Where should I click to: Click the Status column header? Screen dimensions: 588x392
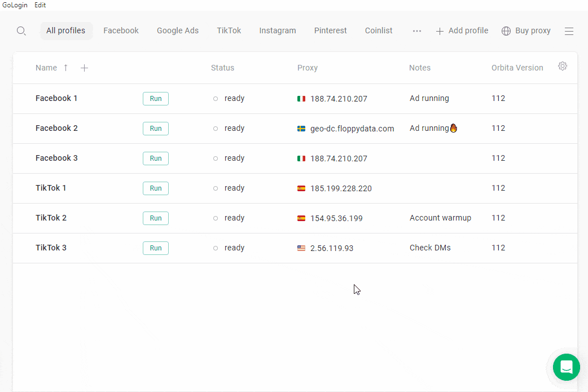pyautogui.click(x=222, y=68)
